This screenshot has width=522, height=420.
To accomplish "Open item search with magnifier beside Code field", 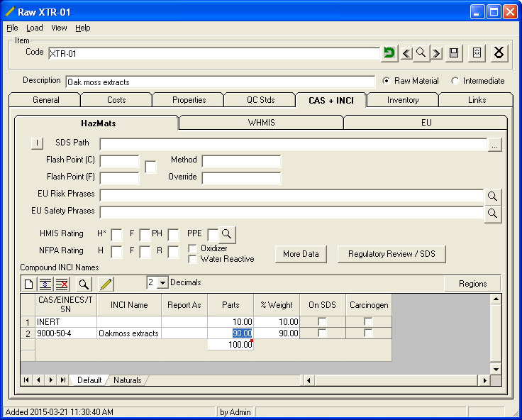I will (421, 52).
